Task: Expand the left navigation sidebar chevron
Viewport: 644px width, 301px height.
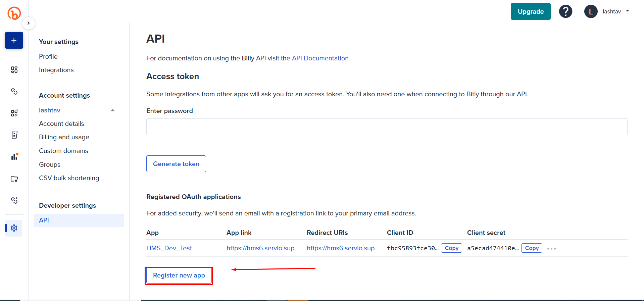Action: click(29, 23)
